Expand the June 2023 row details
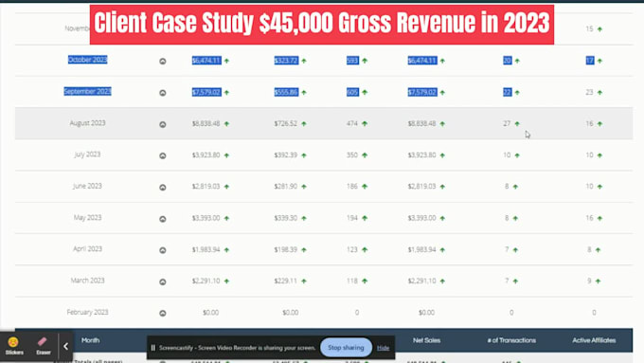The image size is (644, 363). click(x=163, y=187)
